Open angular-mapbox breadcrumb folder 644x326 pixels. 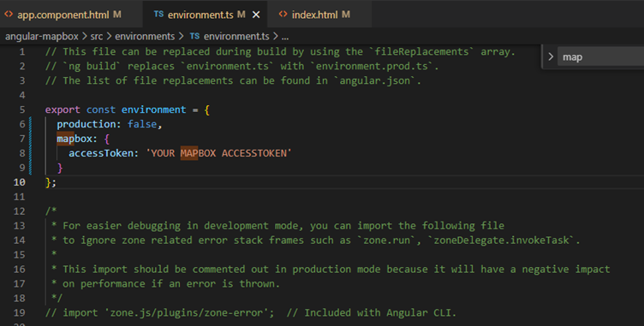point(41,37)
